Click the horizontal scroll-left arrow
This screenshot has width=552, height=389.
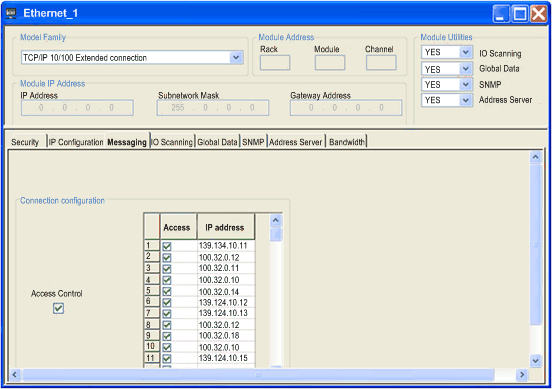point(14,375)
